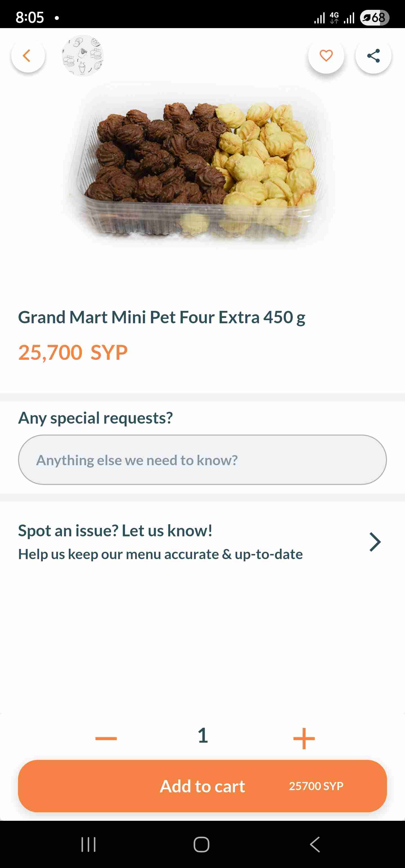Tap the 4G signal status icon
This screenshot has height=868, width=405.
click(x=334, y=17)
